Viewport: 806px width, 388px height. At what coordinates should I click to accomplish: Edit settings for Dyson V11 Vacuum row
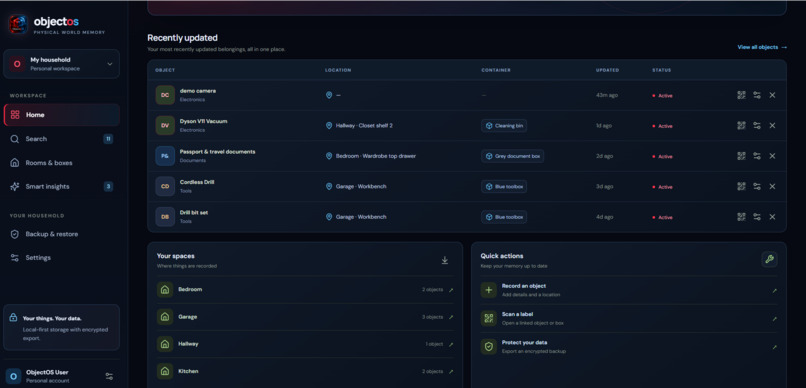pos(757,125)
